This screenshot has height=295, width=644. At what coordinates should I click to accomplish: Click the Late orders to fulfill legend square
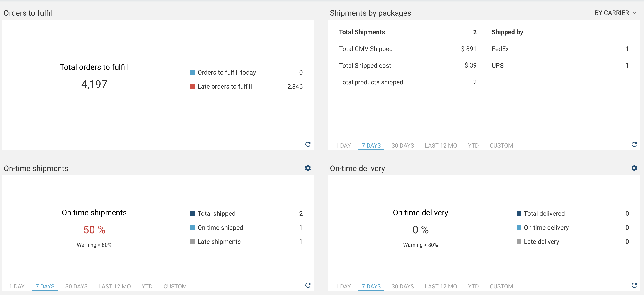pos(192,86)
